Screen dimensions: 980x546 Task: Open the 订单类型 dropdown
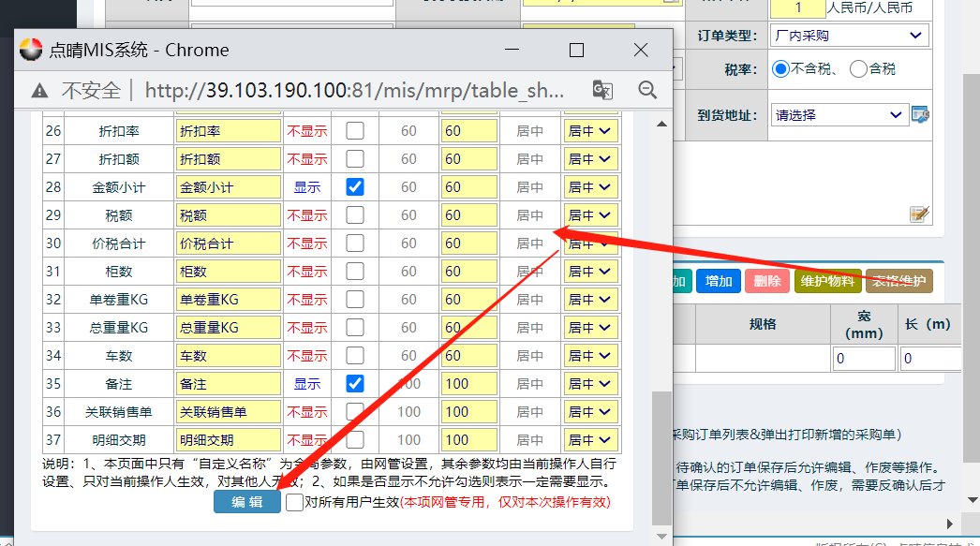tap(850, 36)
